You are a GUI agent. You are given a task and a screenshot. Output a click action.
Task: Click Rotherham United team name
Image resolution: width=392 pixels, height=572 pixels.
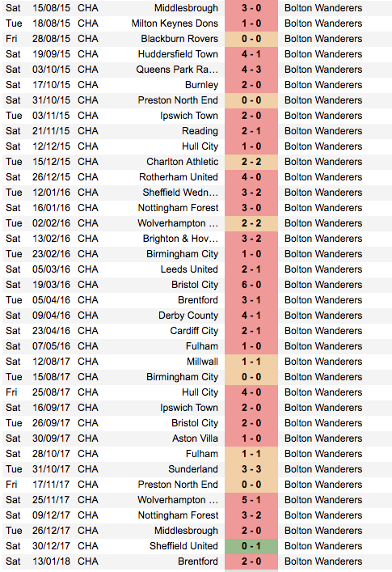pos(179,177)
